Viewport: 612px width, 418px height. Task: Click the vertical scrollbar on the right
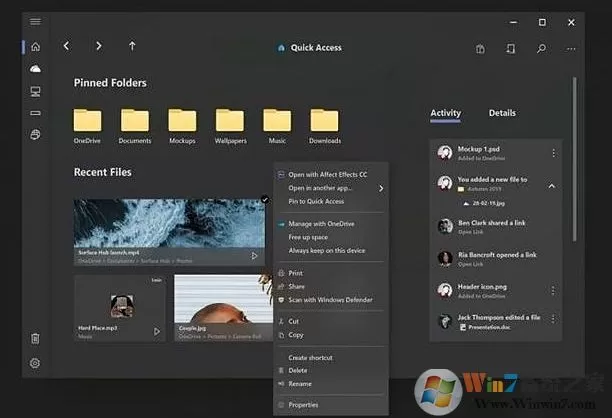tap(574, 160)
